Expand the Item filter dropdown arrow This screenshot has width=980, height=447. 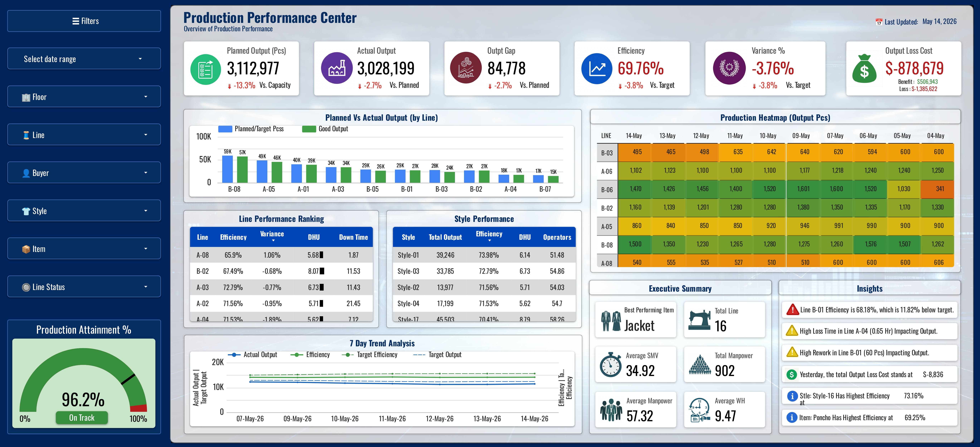[x=146, y=249]
